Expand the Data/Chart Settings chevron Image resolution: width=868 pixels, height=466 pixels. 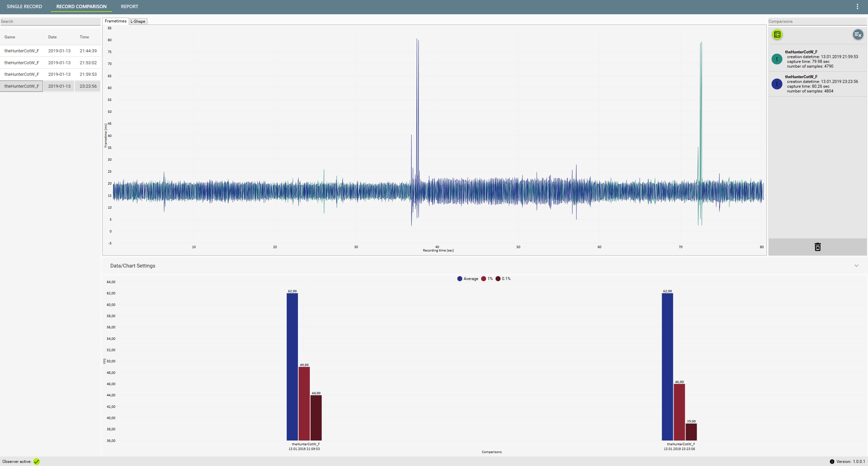tap(856, 266)
